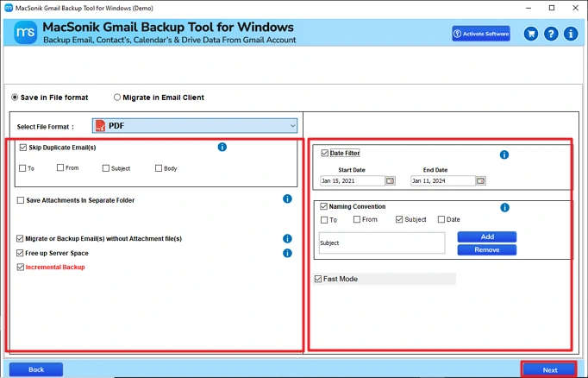Click the Add naming convention button
The image size is (588, 378).
click(486, 236)
